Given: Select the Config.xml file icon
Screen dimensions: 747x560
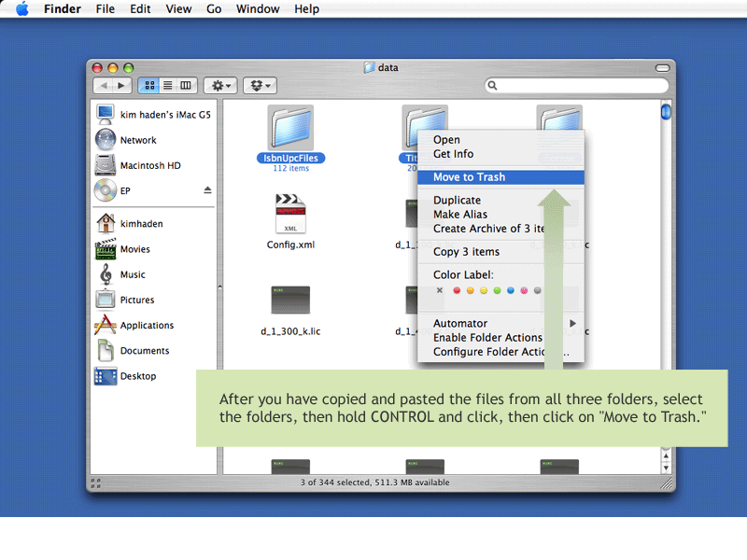Looking at the screenshot, I should [x=290, y=214].
